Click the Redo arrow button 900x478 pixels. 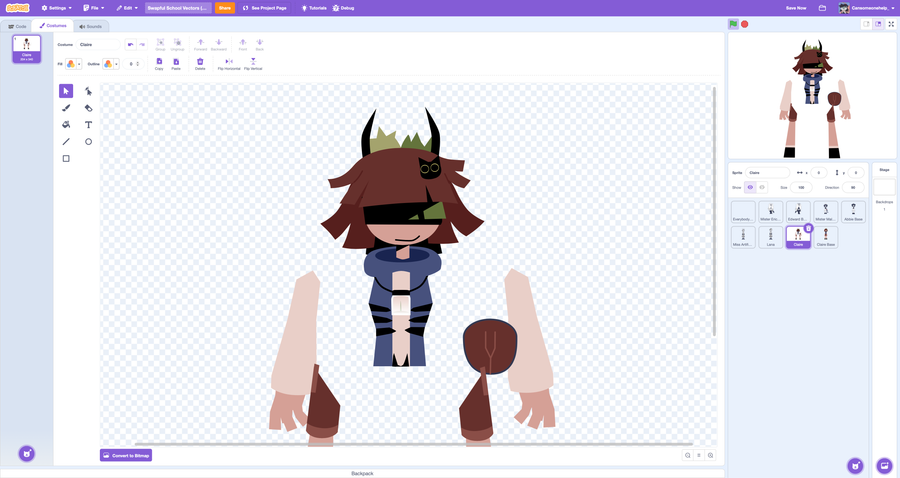tap(142, 44)
